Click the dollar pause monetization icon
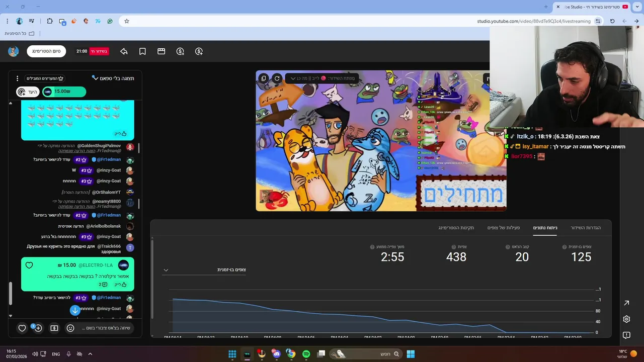644x362 pixels. tap(180, 51)
